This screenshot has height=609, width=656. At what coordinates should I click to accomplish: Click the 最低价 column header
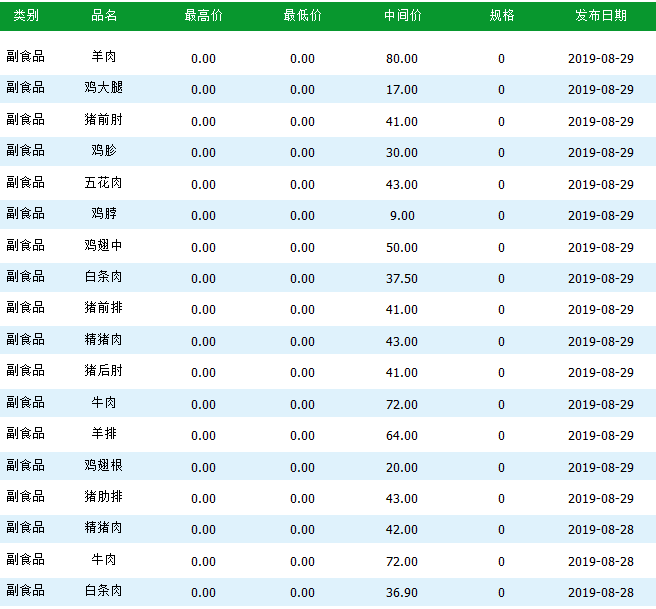click(302, 15)
